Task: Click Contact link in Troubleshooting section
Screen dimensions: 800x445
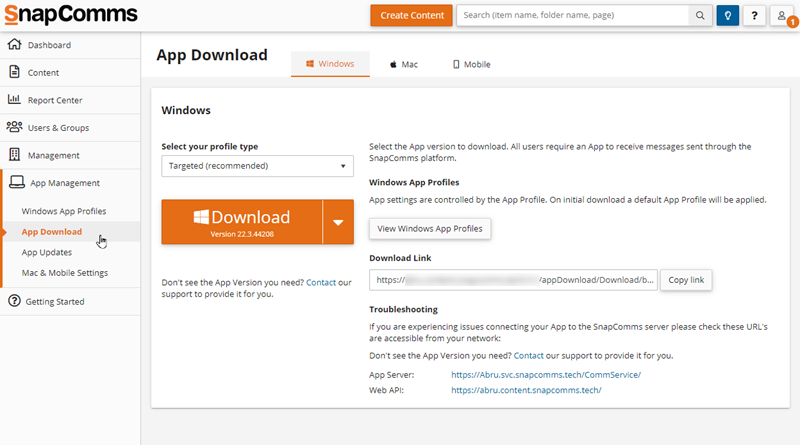Action: point(529,356)
